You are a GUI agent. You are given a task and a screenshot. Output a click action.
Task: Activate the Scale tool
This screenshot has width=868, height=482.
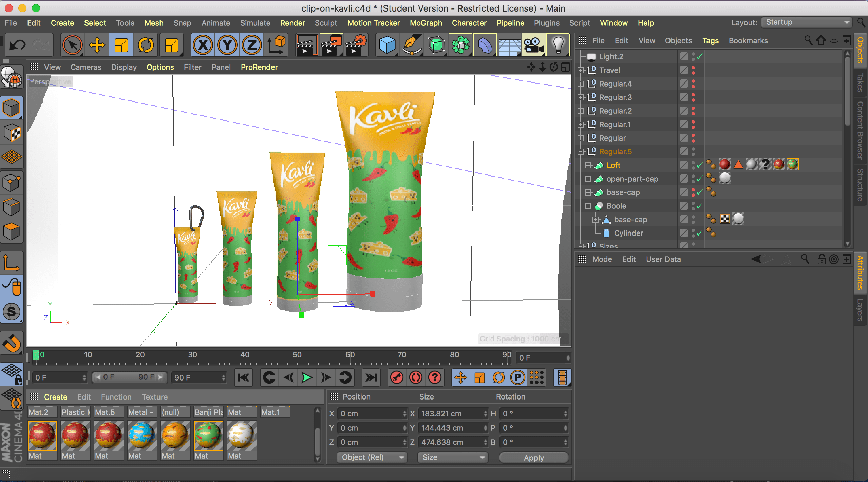click(x=121, y=45)
